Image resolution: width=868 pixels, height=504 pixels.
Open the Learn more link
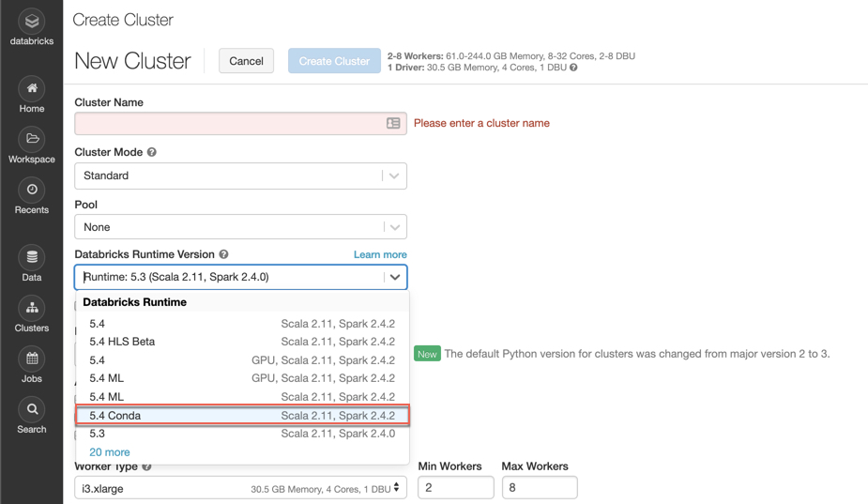tap(380, 254)
